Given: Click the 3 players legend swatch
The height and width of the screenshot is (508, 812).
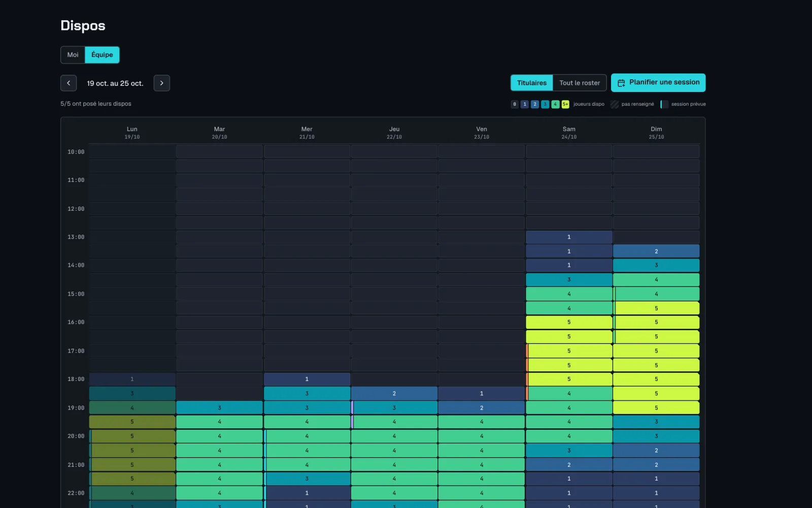Looking at the screenshot, I should click(x=545, y=104).
